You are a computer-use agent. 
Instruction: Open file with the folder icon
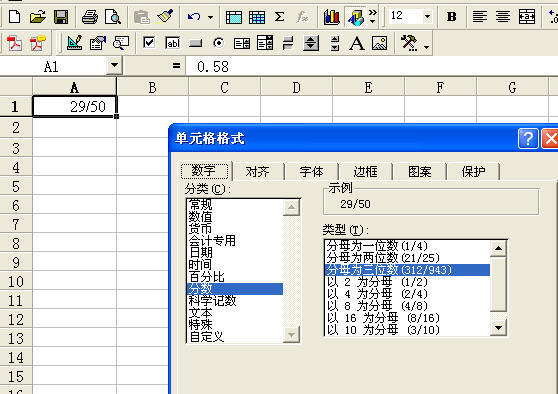(x=38, y=17)
